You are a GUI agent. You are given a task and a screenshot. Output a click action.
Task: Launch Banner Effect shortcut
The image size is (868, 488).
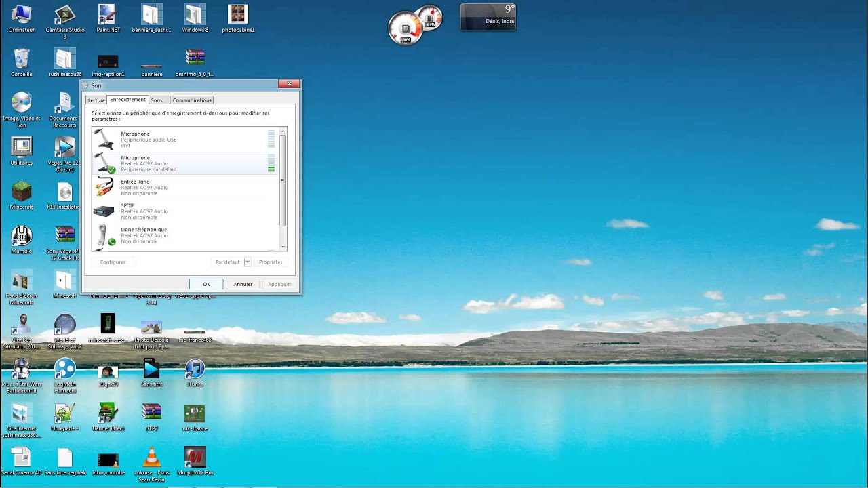tap(108, 416)
